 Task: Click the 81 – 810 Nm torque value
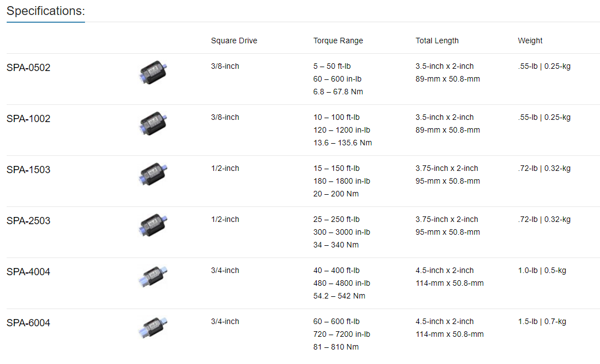point(336,347)
